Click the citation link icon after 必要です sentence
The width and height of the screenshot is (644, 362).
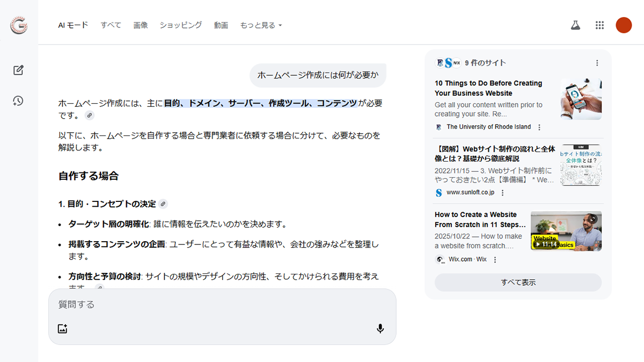[x=90, y=115]
